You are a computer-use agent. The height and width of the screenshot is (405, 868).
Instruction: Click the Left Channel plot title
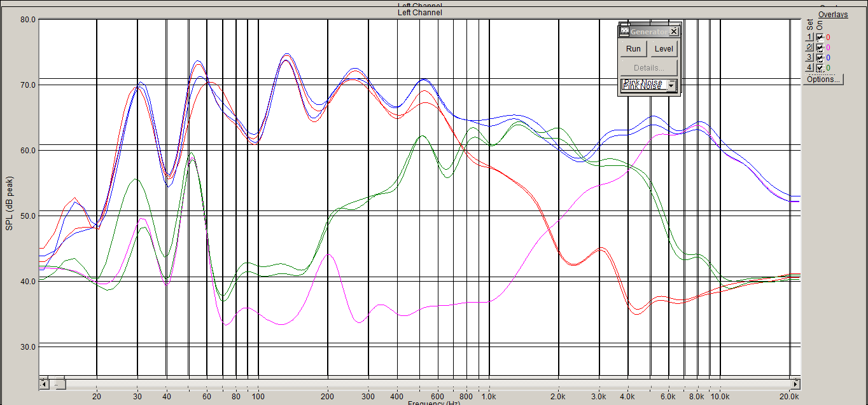click(419, 12)
